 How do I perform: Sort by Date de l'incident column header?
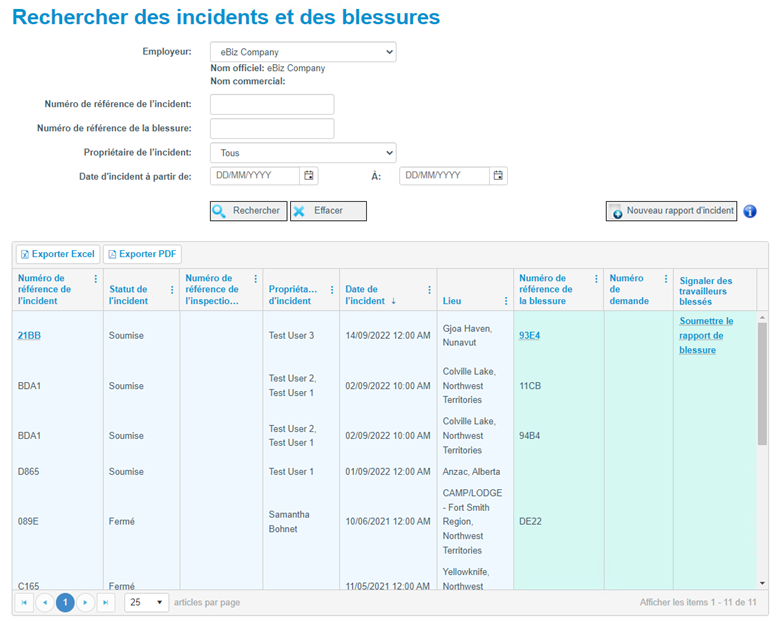366,296
